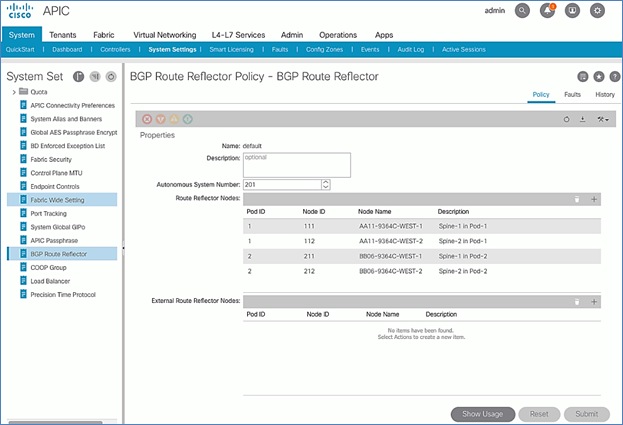
Task: Go to the Smart Licensing submenu
Action: pyautogui.click(x=231, y=49)
